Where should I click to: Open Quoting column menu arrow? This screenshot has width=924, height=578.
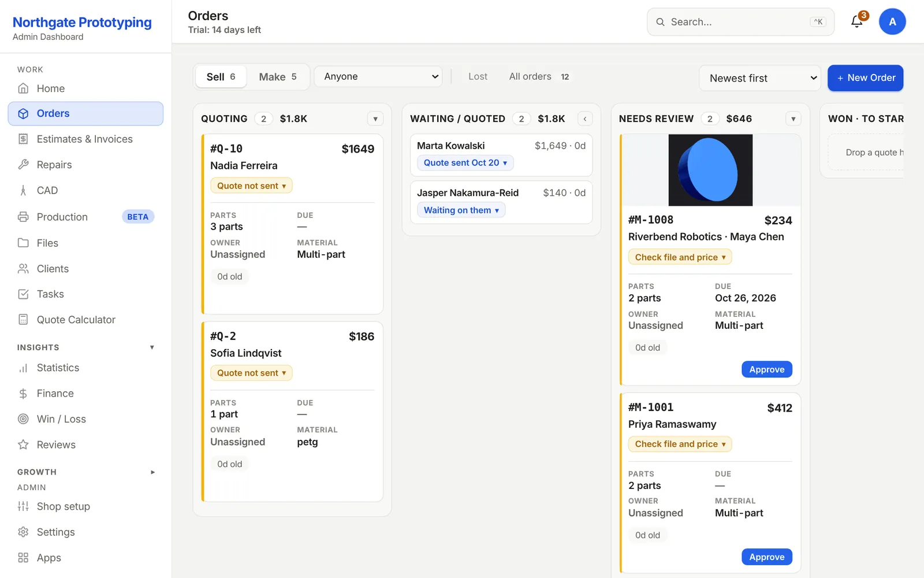(375, 118)
